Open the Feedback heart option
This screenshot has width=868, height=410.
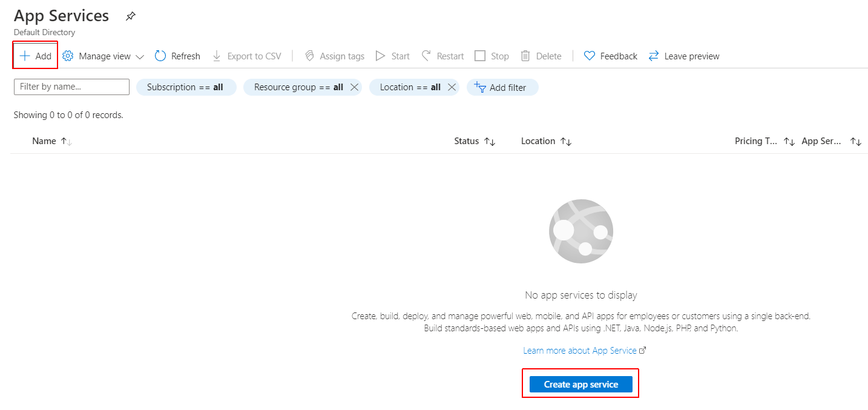click(x=611, y=56)
